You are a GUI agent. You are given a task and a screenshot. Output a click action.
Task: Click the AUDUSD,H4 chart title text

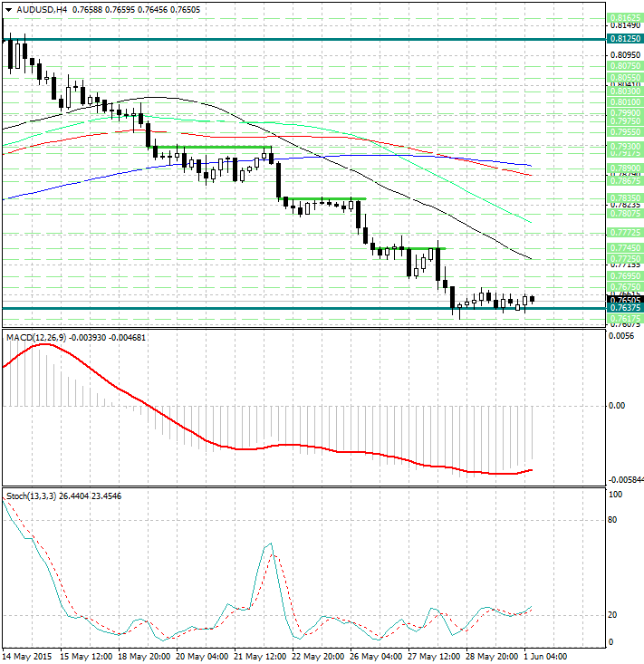click(42, 9)
